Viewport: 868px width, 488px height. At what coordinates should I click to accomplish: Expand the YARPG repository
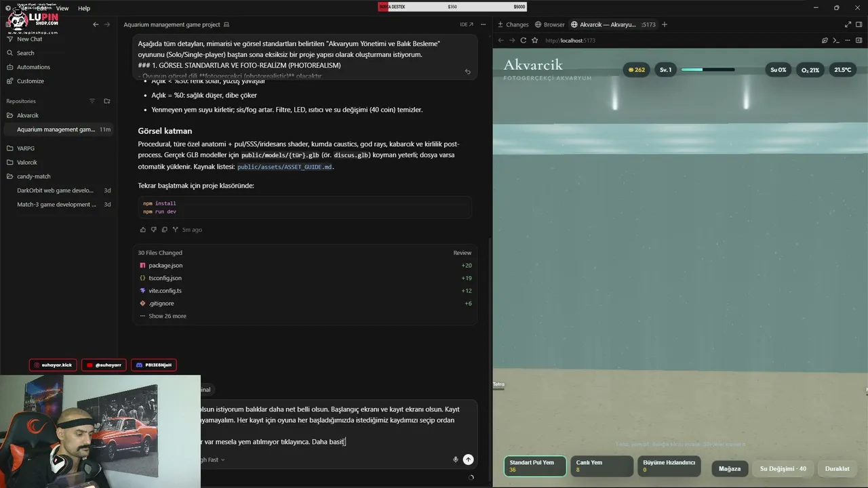point(26,148)
